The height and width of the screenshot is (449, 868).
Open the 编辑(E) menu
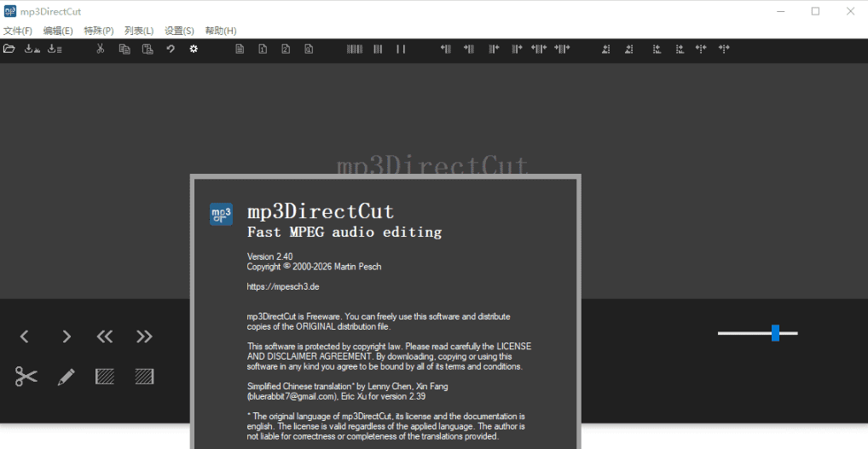click(x=58, y=31)
